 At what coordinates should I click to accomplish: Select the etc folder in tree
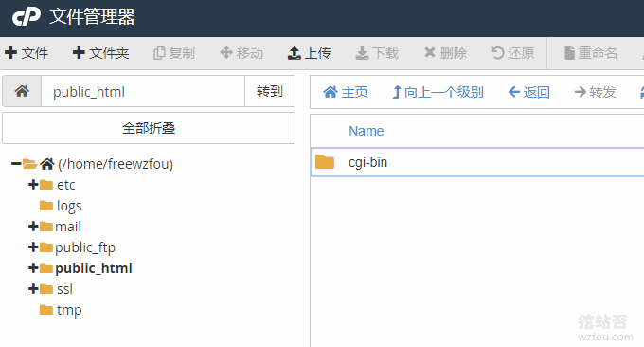pos(65,185)
